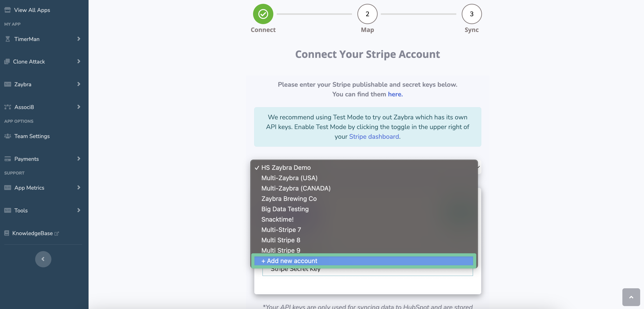Screen dimensions: 644x309
Task: Click the View All Apps store icon
Action: 7,10
